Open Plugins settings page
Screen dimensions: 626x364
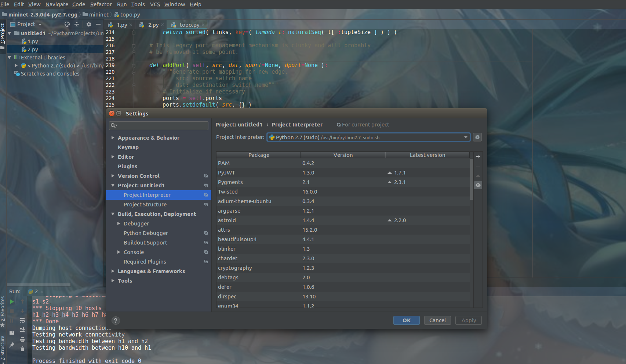pos(127,166)
